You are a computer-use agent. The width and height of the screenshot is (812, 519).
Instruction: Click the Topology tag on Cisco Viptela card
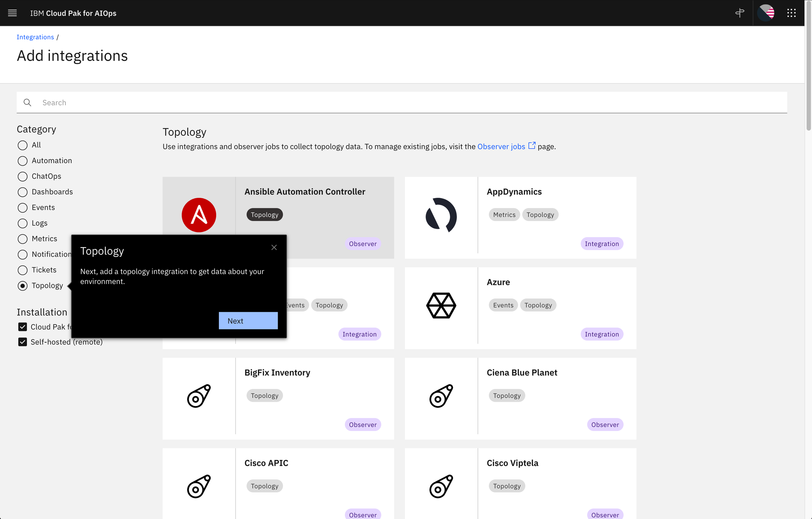[507, 486]
